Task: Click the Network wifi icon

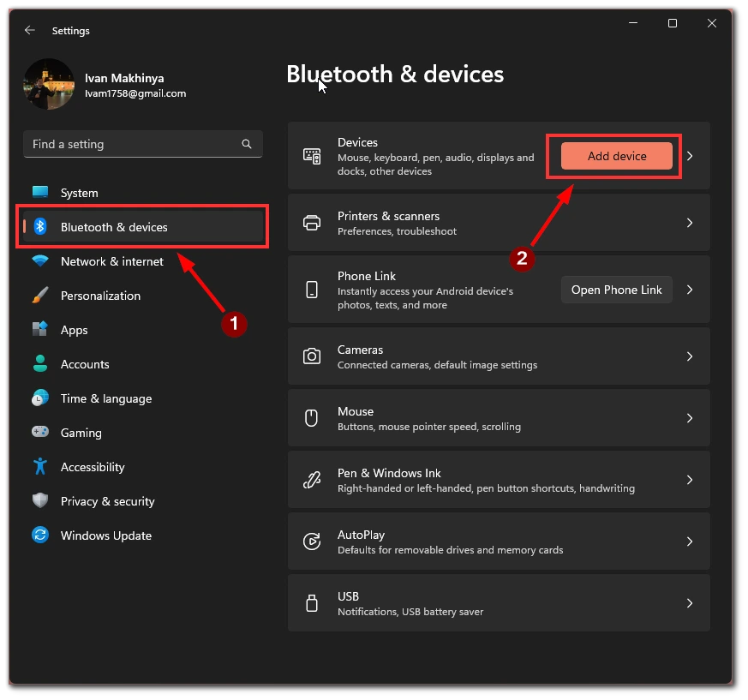Action: pos(40,261)
